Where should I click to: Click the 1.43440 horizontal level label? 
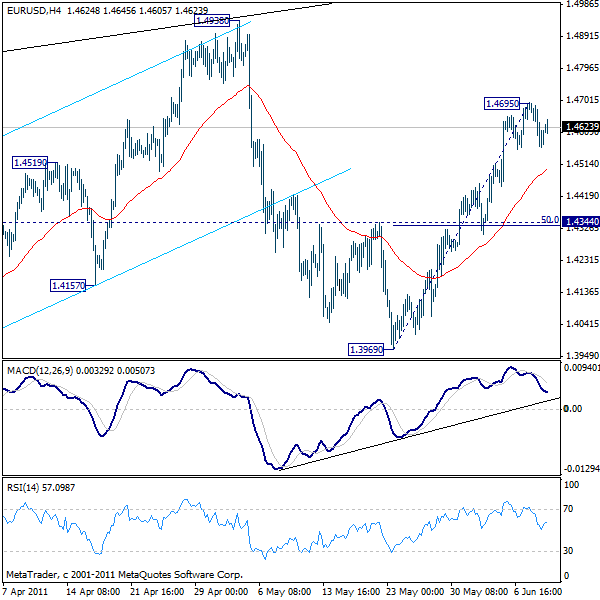[580, 221]
